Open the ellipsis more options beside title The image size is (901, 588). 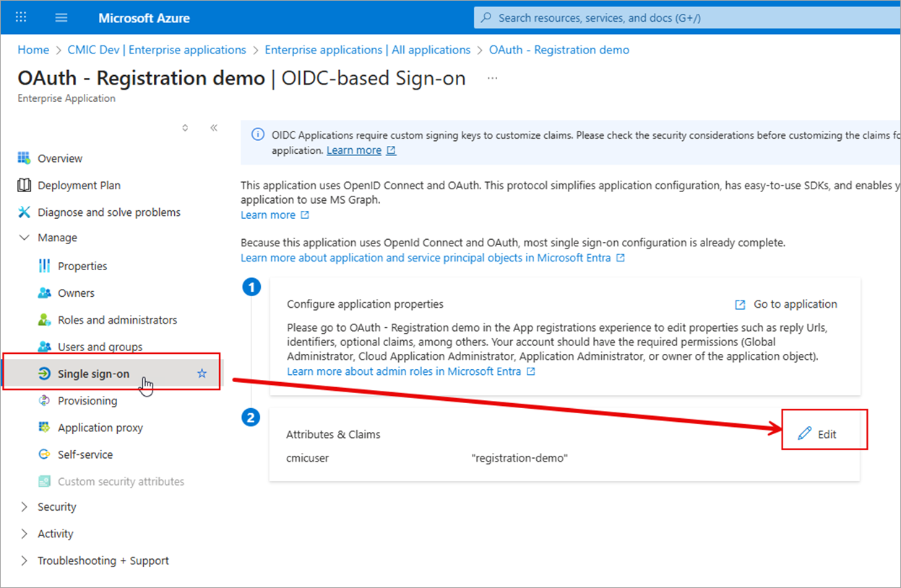(x=492, y=78)
